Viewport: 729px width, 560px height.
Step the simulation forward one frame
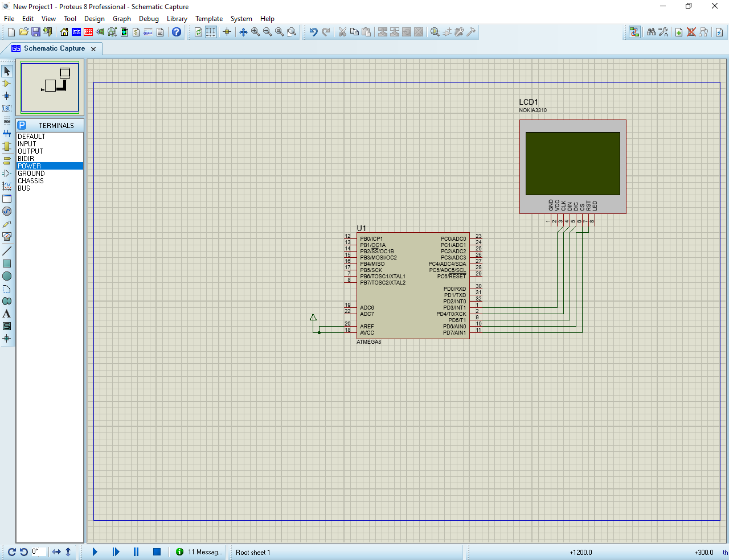[x=116, y=552]
